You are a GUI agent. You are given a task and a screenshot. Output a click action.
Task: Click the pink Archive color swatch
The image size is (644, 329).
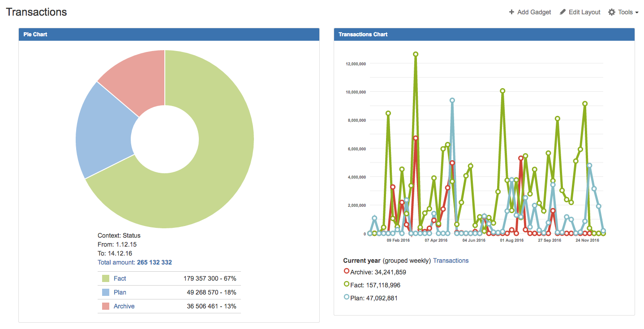[106, 306]
